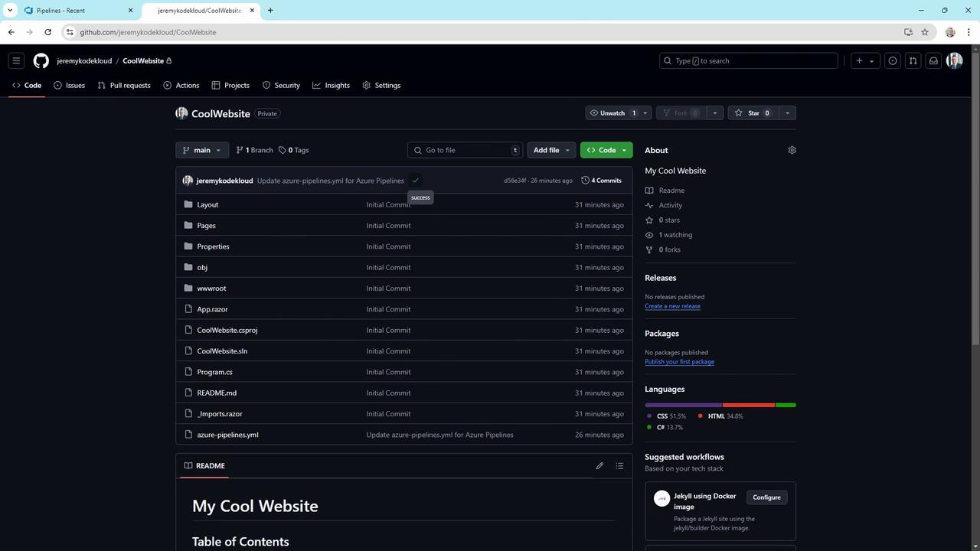Toggle Unwatch for this repository
The image size is (980, 551).
612,113
